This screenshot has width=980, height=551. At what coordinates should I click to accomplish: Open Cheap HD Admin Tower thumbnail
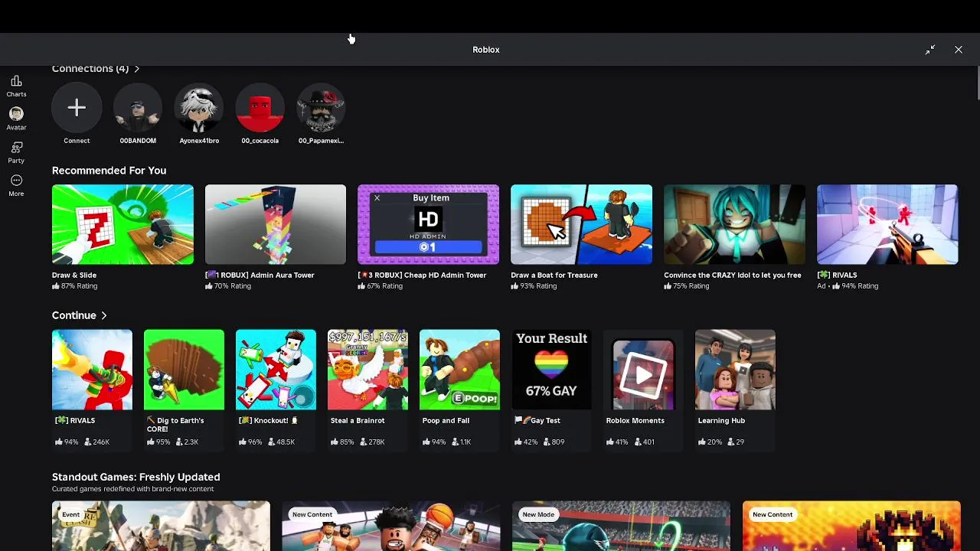point(429,224)
